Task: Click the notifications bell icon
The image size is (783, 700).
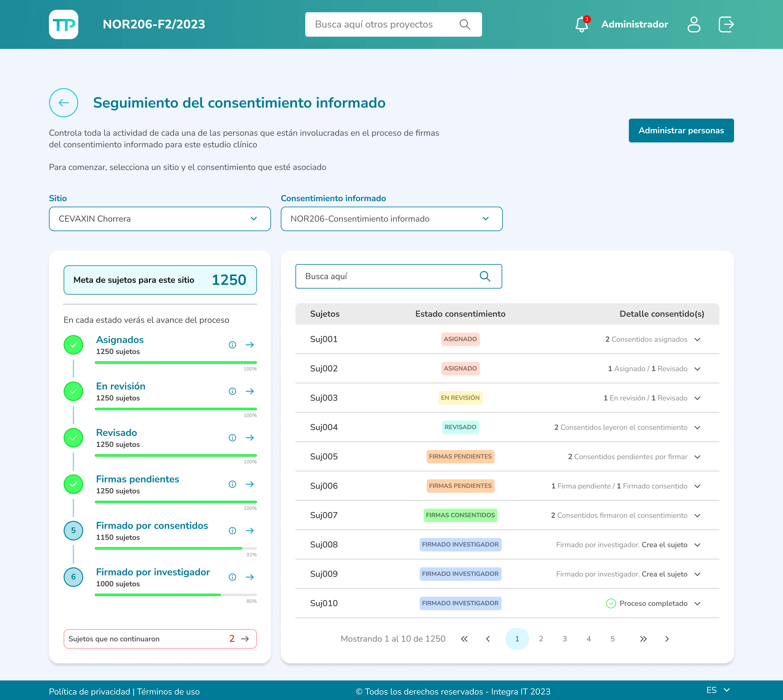Action: [581, 25]
